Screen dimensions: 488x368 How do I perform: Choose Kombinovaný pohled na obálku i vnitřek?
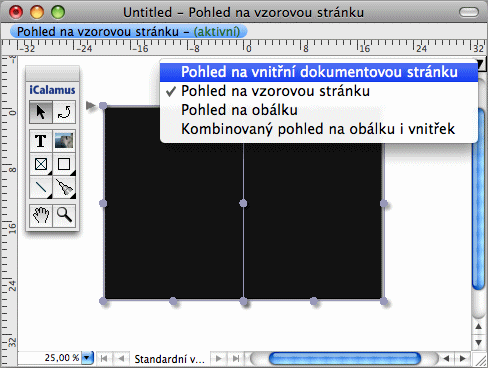coord(319,129)
